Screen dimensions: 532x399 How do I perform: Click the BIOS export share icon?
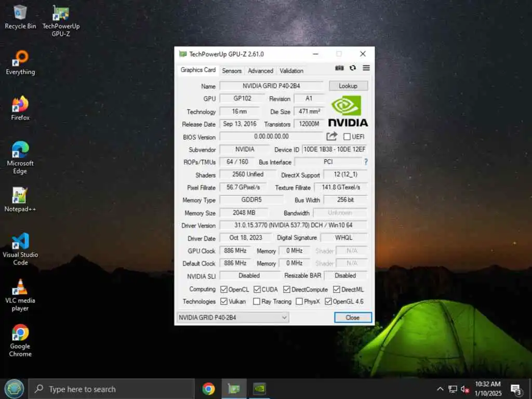(331, 137)
